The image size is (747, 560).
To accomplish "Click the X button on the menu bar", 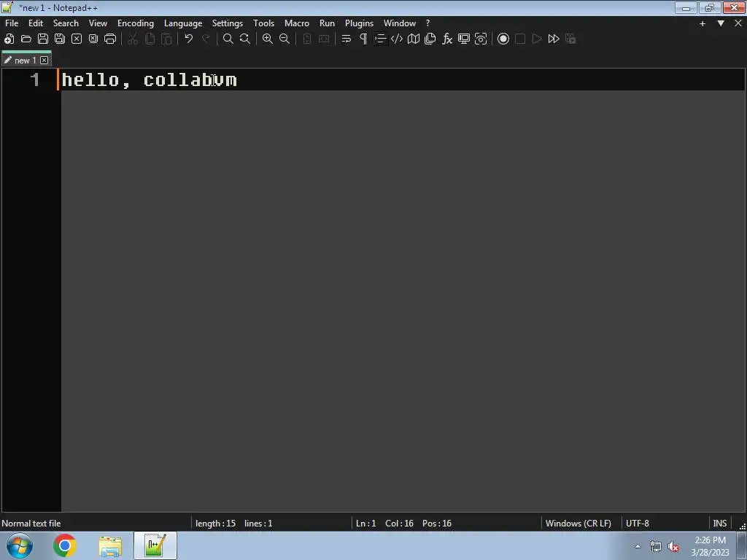I will click(738, 23).
